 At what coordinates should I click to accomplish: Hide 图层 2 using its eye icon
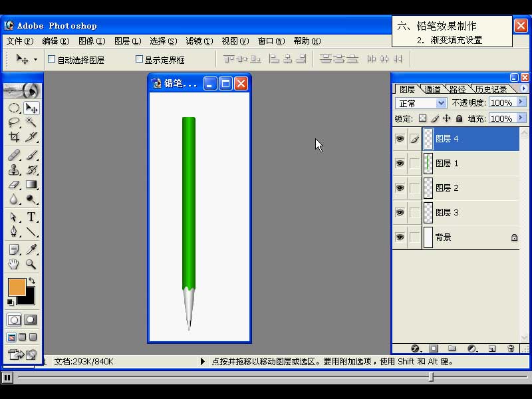click(x=400, y=188)
